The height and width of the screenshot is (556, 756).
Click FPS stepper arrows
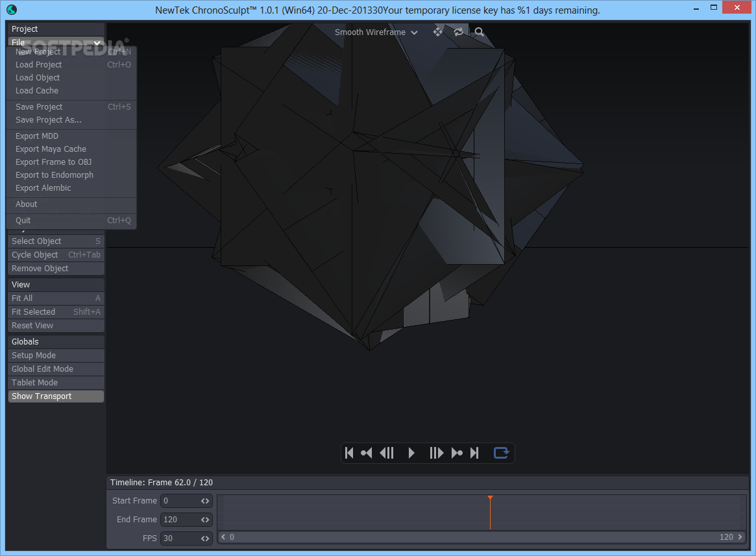coord(206,538)
